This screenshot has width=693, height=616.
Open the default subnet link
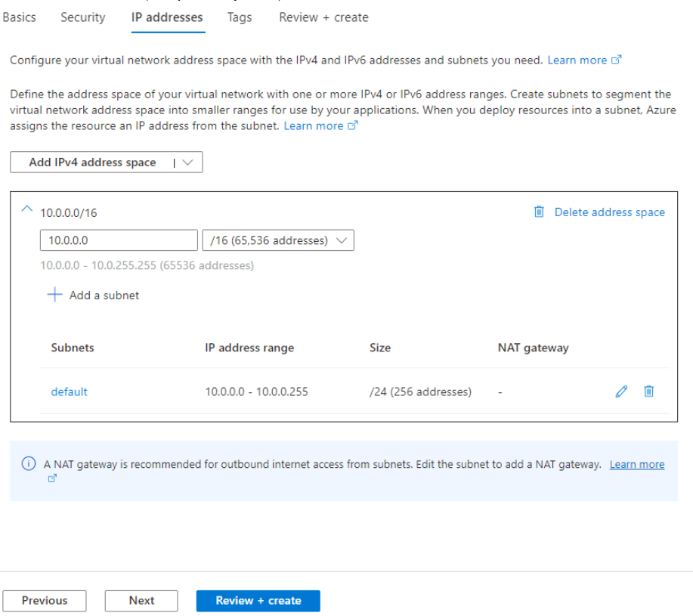click(x=69, y=392)
